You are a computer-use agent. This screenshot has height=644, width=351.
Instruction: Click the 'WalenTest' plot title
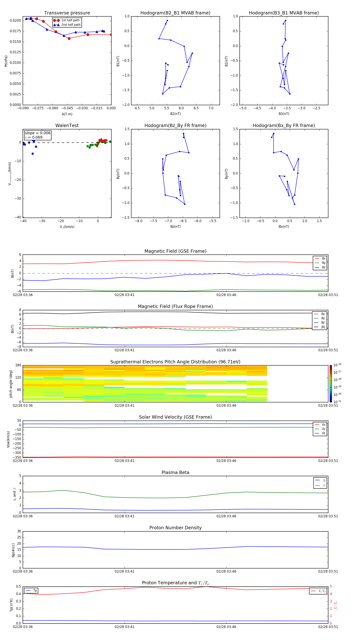[x=67, y=125]
